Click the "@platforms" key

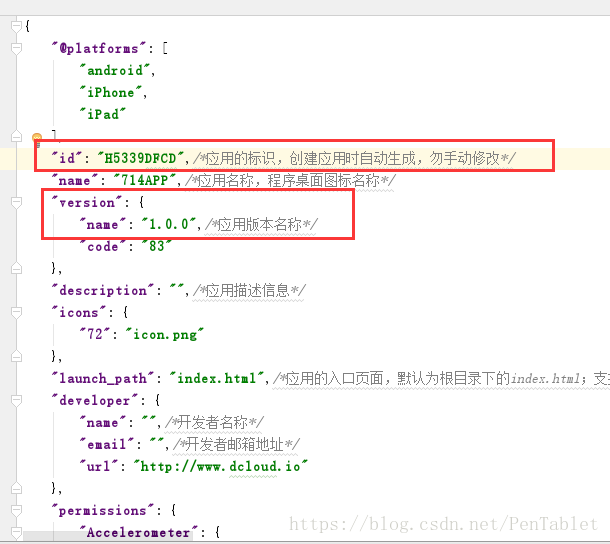pos(99,48)
